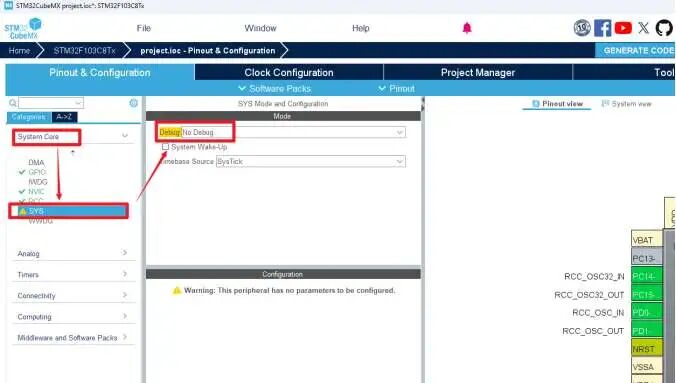Click the GENERATE CODE button
This screenshot has height=383, width=676.
(636, 50)
